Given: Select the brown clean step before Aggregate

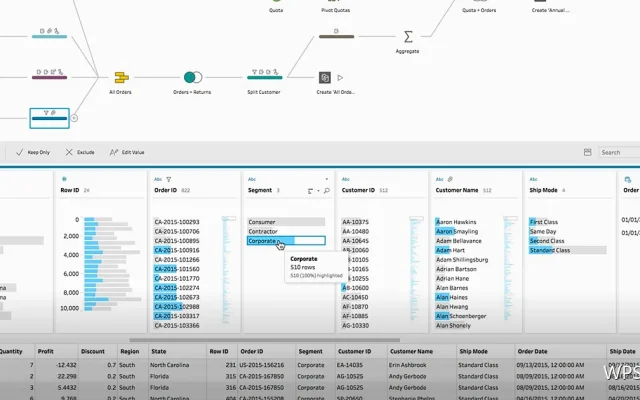Looking at the screenshot, I should (x=336, y=37).
